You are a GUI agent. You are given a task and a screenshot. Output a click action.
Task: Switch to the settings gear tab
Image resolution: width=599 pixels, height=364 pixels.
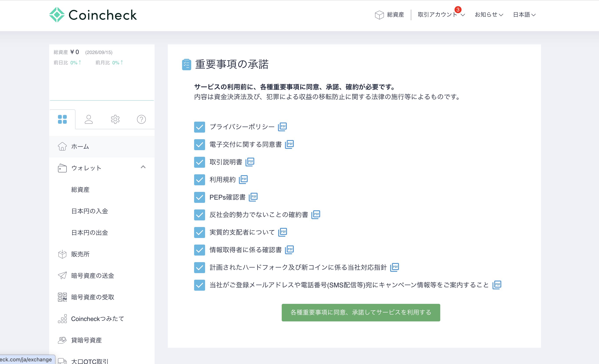(115, 119)
